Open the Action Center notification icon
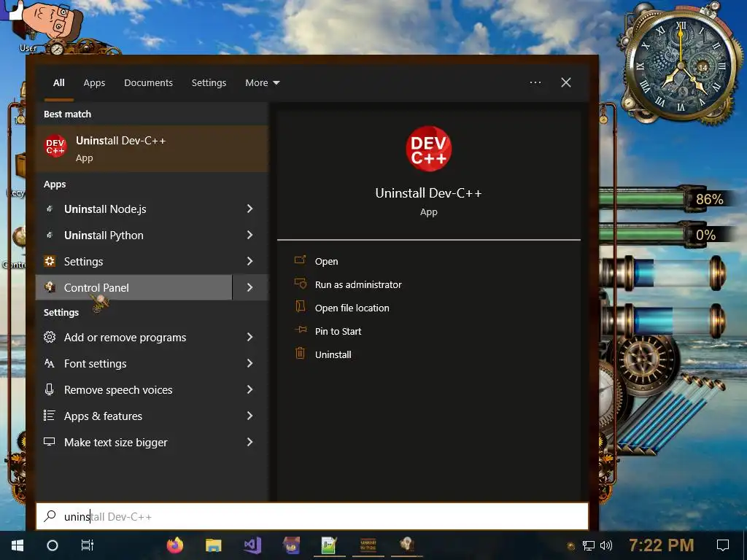747x560 pixels. [723, 545]
